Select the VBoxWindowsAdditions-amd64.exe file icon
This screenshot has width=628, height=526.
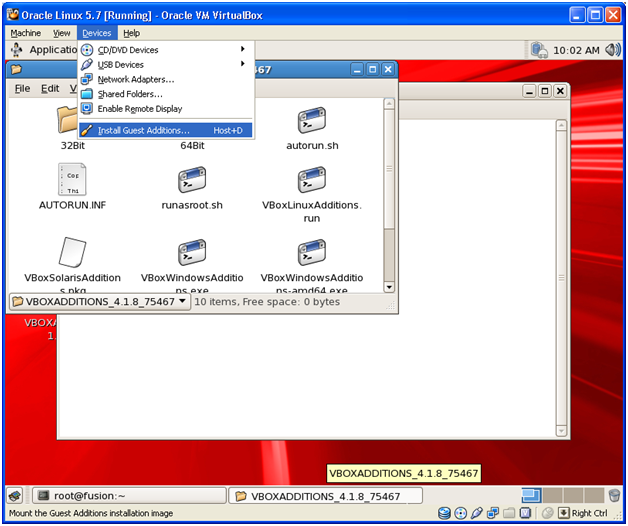(x=312, y=253)
